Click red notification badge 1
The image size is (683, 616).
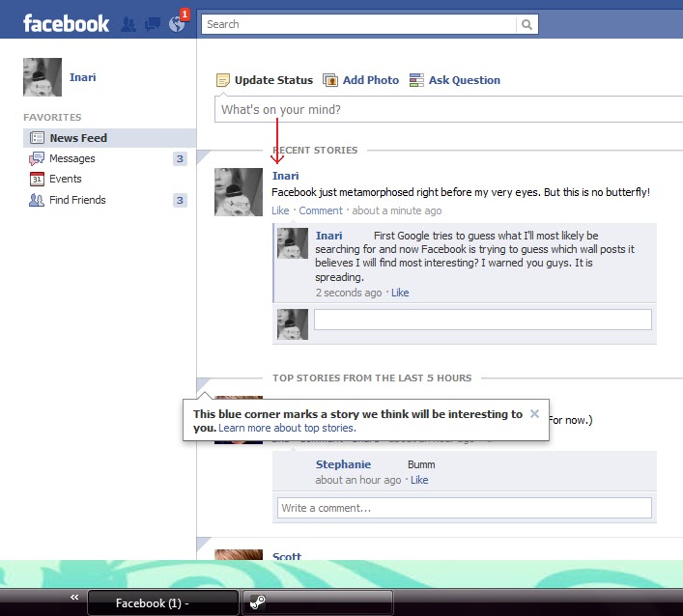click(185, 14)
